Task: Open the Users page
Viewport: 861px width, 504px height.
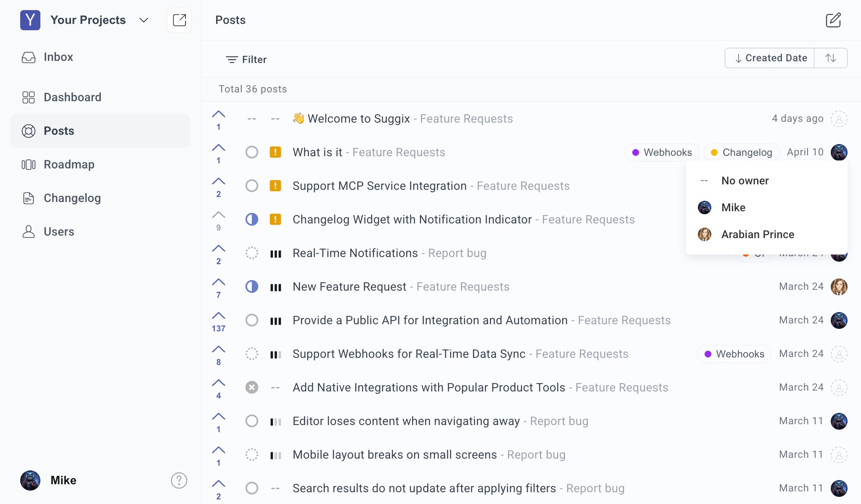Action: (x=100, y=232)
